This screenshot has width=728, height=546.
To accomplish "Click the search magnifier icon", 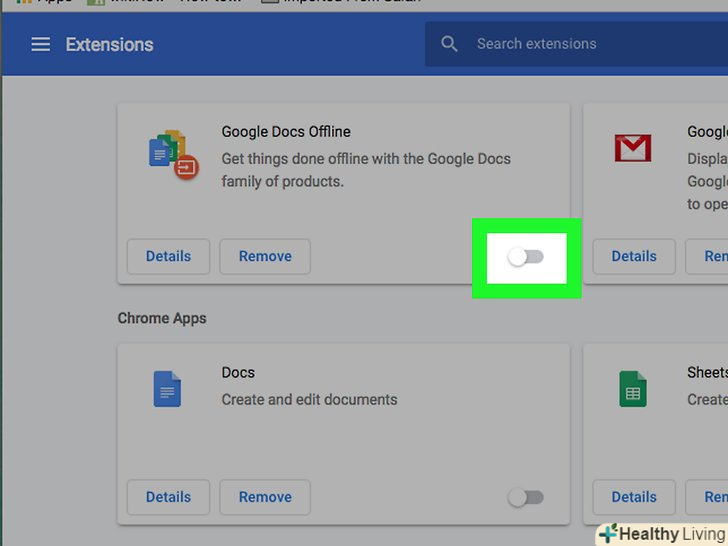I will pyautogui.click(x=449, y=44).
